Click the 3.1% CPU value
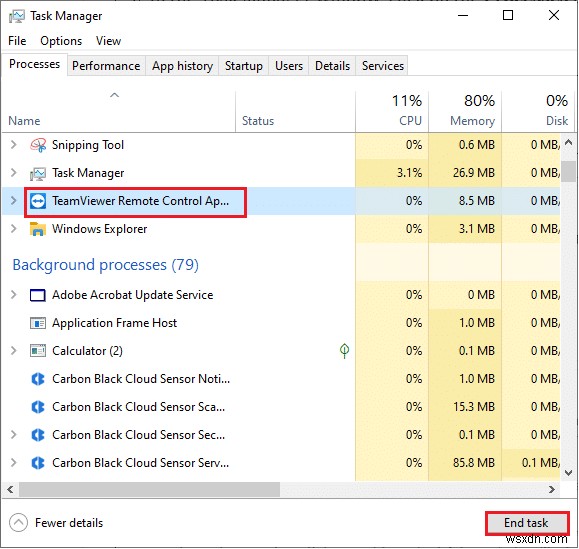Image resolution: width=579 pixels, height=549 pixels. click(x=409, y=173)
